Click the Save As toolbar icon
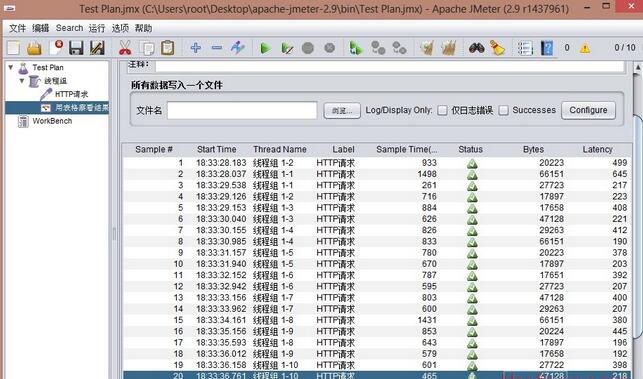 [97, 48]
